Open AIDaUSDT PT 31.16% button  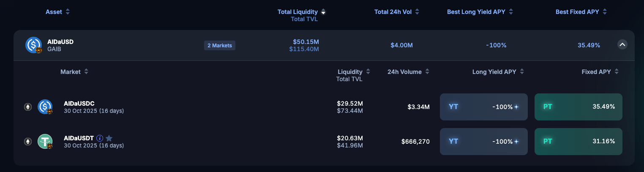point(578,142)
